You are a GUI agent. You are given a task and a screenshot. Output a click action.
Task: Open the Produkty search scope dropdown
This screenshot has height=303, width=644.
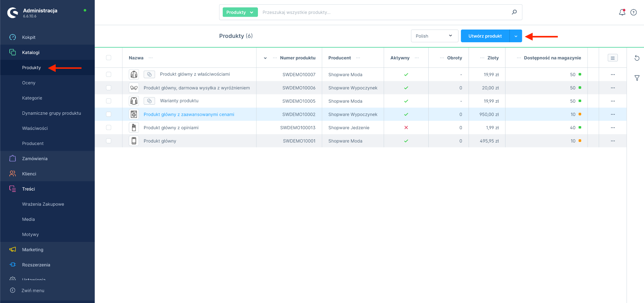pos(240,12)
